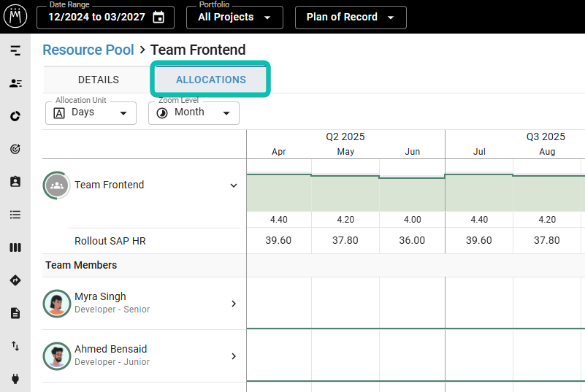
Task: Open the Portfolio All Projects dropdown
Action: 234,18
